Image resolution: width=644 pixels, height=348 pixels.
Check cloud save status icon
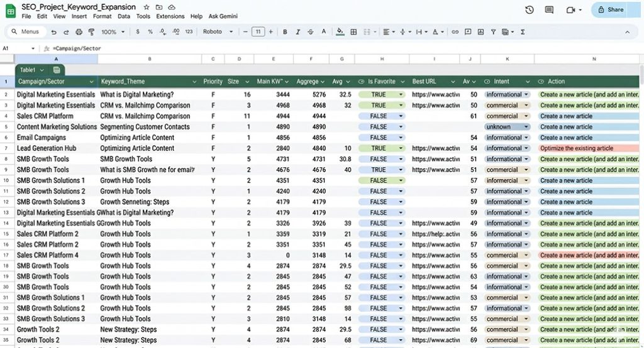[172, 7]
